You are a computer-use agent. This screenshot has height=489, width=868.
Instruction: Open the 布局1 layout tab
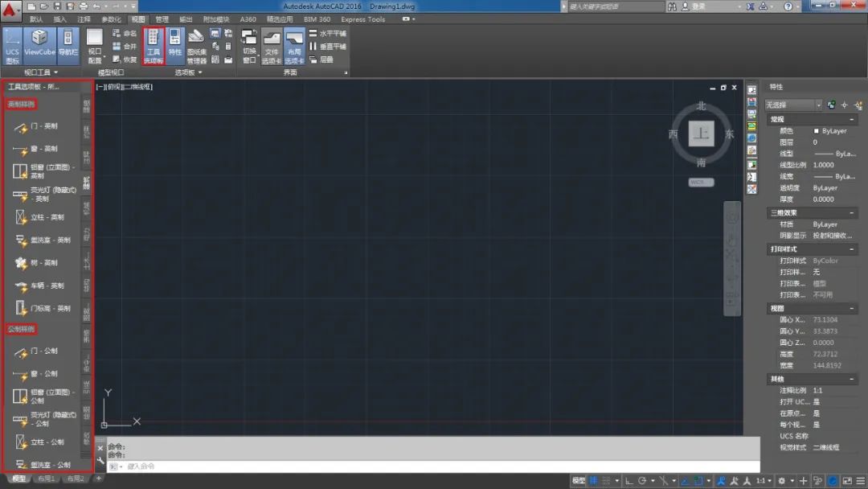(x=46, y=479)
